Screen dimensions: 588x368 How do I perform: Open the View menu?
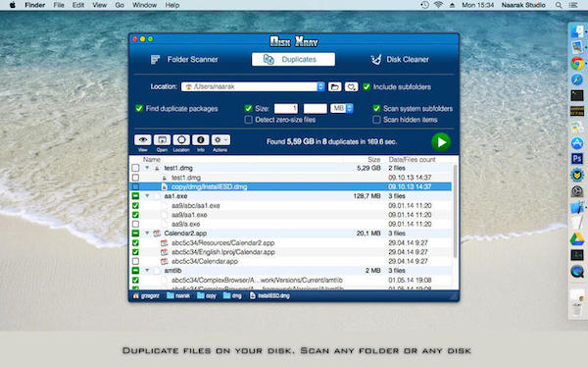(99, 5)
